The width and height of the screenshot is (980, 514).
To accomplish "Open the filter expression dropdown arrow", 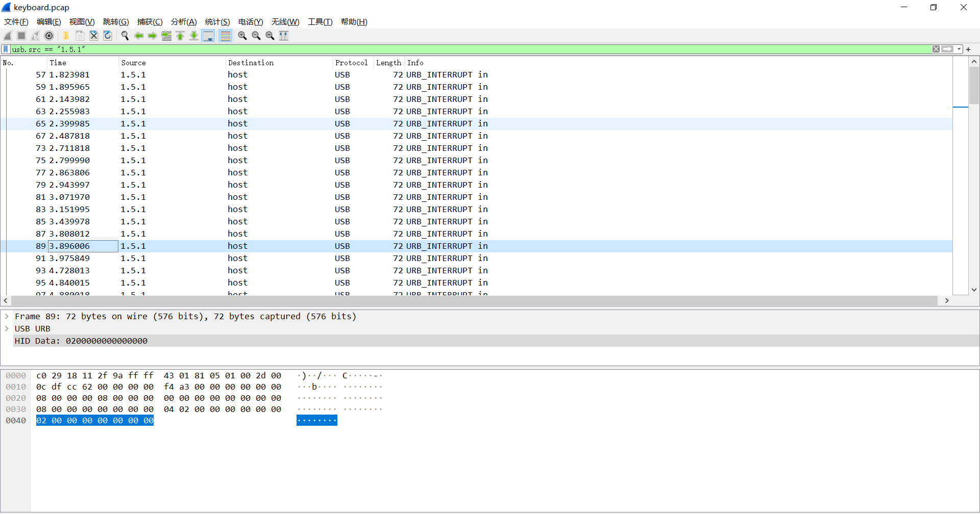I will (x=958, y=49).
